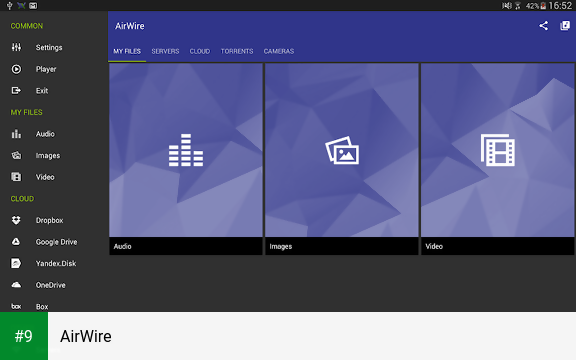Click the Video film icon in sidebar
Image resolution: width=576 pixels, height=360 pixels.
[16, 177]
